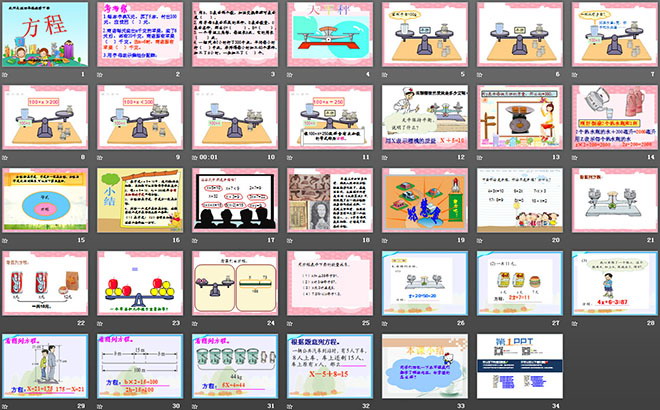Select slide 29 with two people heights
Screen dimensions: 660x410
pos(45,366)
